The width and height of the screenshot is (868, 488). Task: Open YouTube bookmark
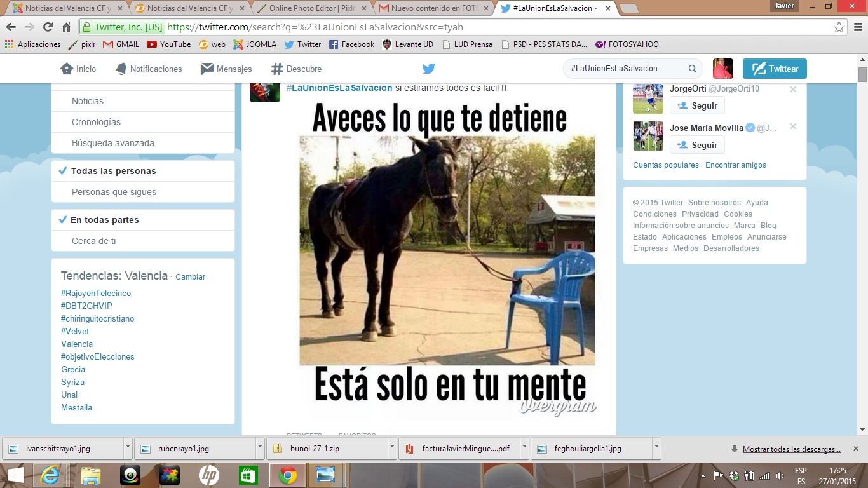pos(168,44)
